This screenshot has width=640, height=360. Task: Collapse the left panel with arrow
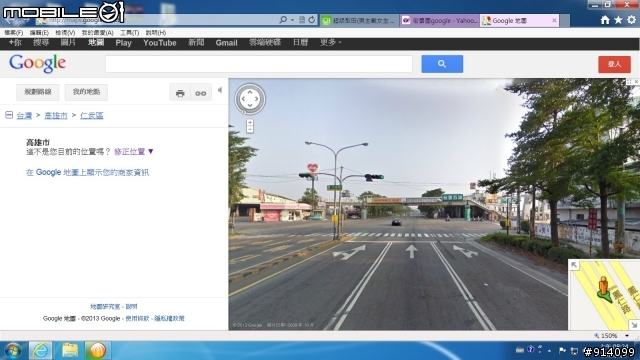point(220,90)
